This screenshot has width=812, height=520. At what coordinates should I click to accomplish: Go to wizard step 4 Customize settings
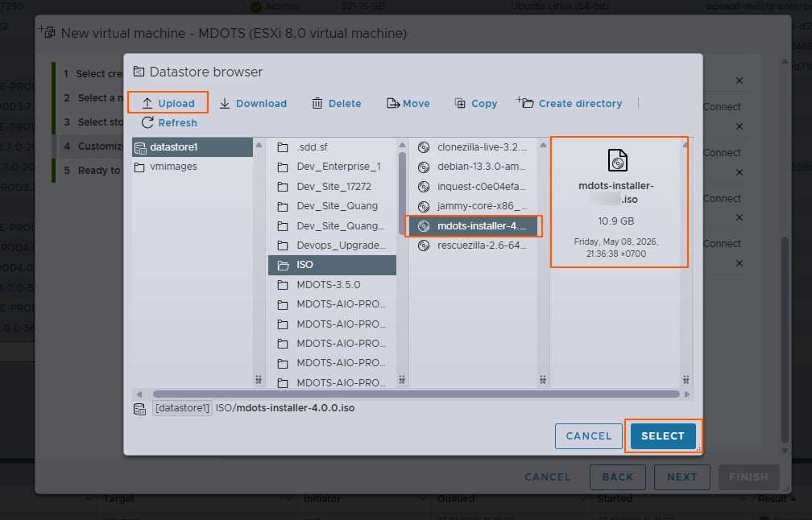(x=92, y=147)
